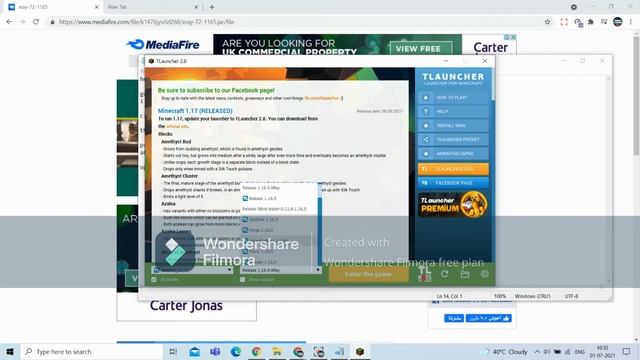Reload the MediaFire page

(x=36, y=22)
